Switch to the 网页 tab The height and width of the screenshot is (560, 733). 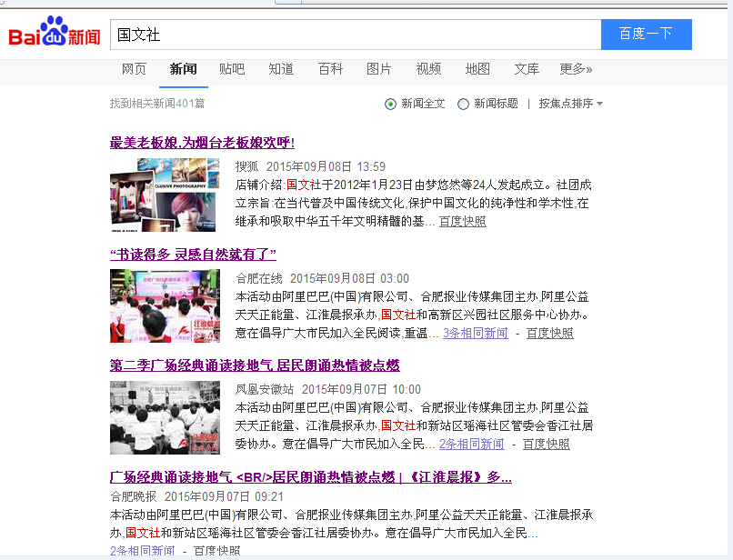pos(134,69)
